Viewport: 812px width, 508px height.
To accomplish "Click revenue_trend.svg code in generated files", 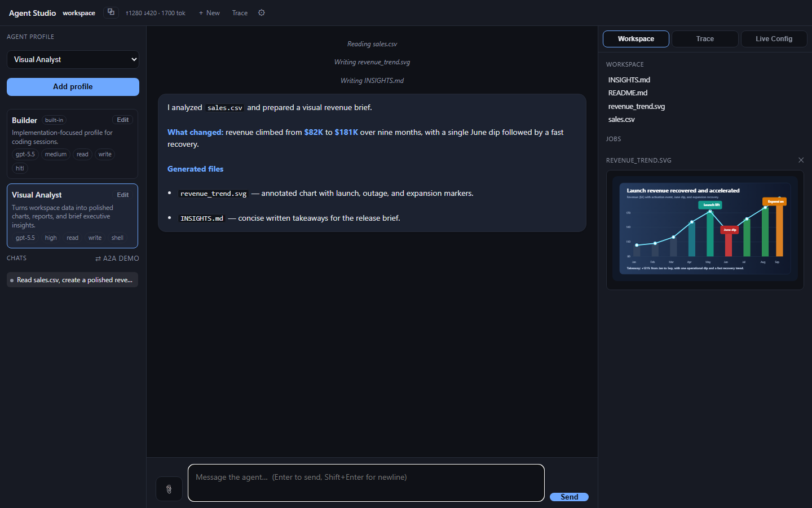I will tap(213, 194).
